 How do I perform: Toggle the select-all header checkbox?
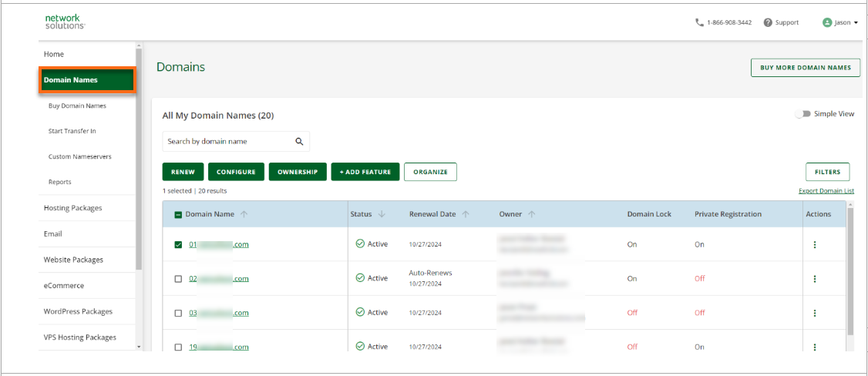point(178,215)
